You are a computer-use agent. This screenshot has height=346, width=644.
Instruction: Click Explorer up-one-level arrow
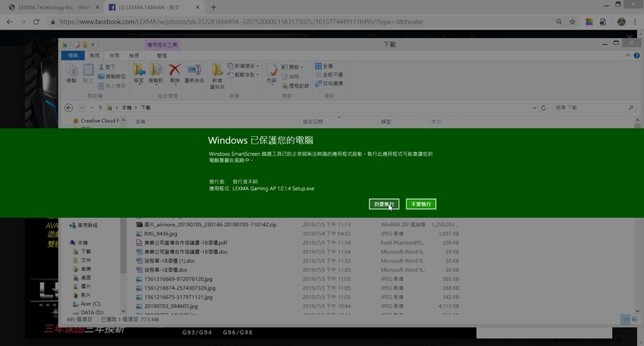click(x=100, y=108)
